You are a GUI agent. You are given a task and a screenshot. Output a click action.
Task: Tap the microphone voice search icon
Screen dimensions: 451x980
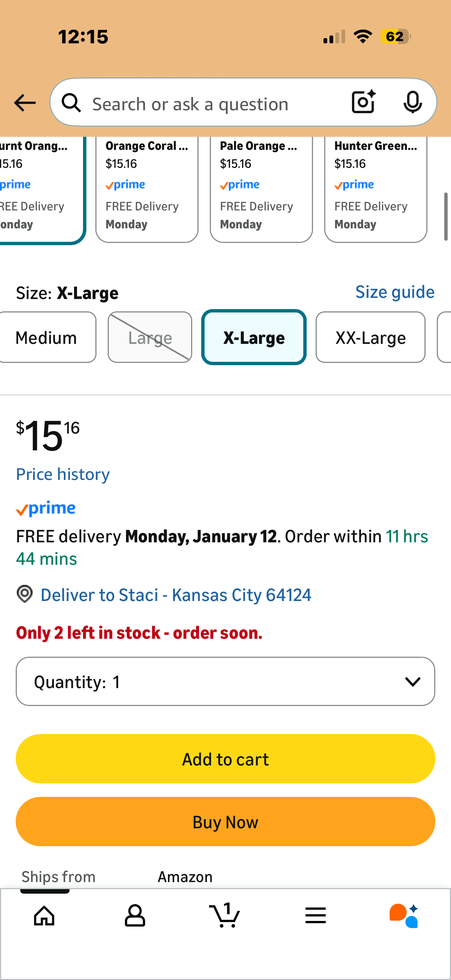point(412,102)
